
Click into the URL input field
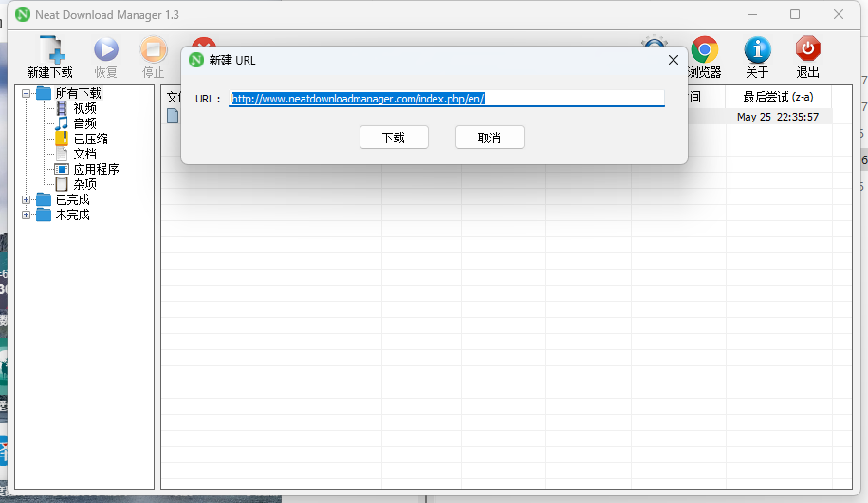(x=447, y=99)
